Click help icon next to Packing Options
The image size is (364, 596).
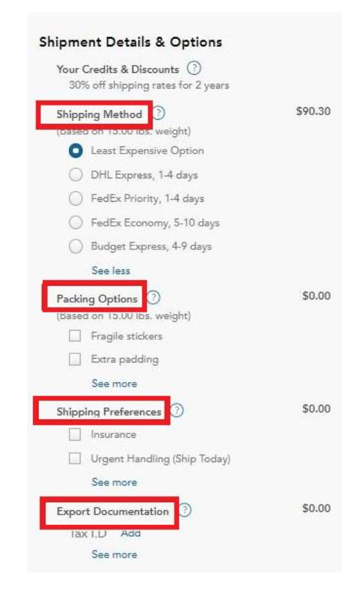click(x=153, y=297)
